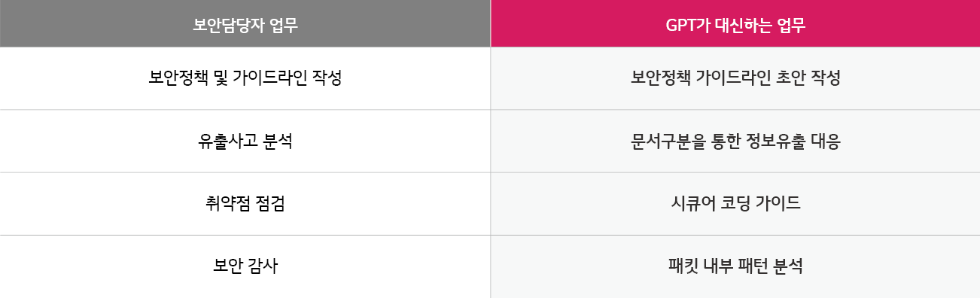Screen dimensions: 980x298
Task: Click the word "감사" in bottom-left cell
Action: [263, 266]
